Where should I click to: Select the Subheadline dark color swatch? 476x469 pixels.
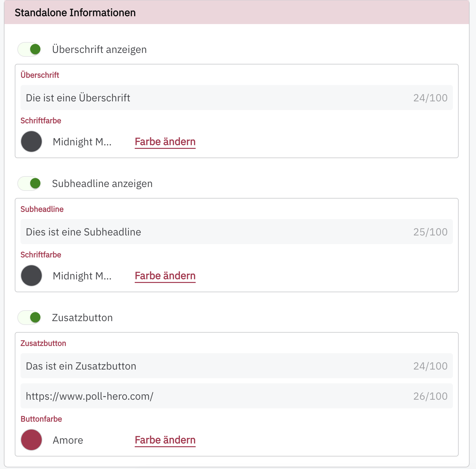coord(31,276)
